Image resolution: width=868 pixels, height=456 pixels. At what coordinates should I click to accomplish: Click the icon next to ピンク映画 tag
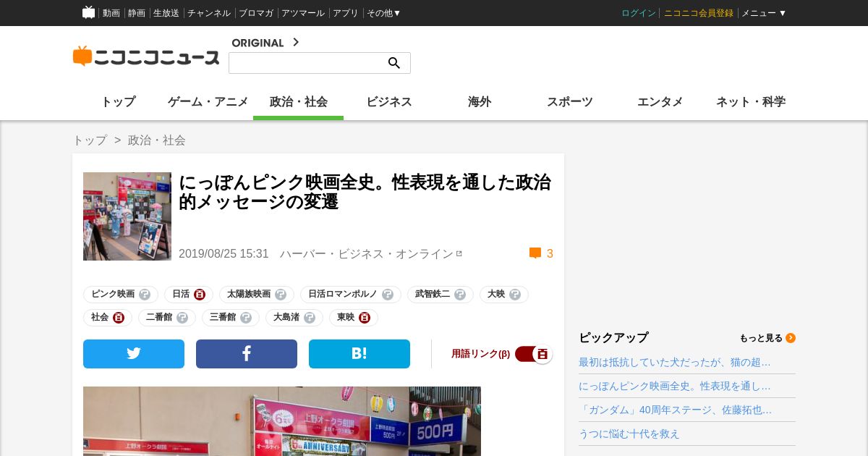tap(145, 295)
